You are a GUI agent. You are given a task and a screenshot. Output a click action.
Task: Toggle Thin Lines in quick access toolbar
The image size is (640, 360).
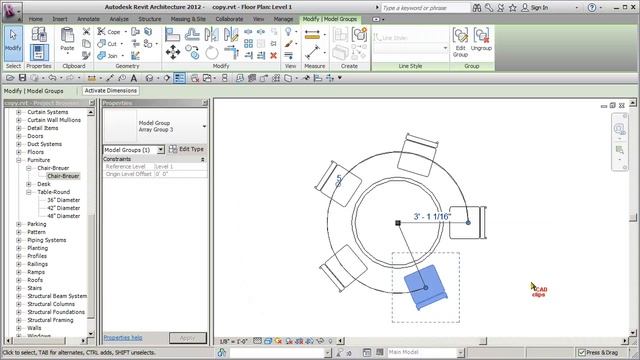(x=180, y=78)
